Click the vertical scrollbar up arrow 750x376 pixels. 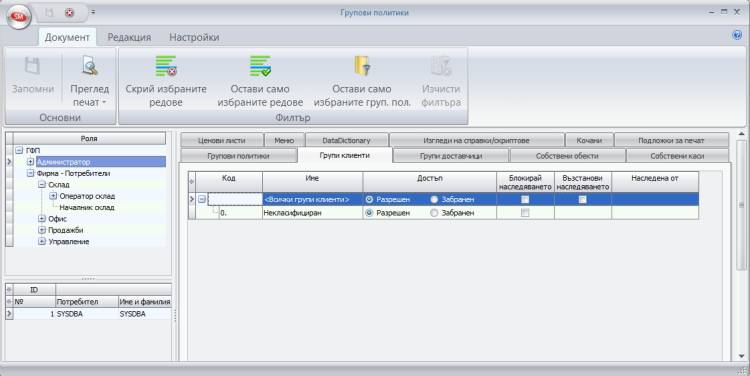coord(742,134)
